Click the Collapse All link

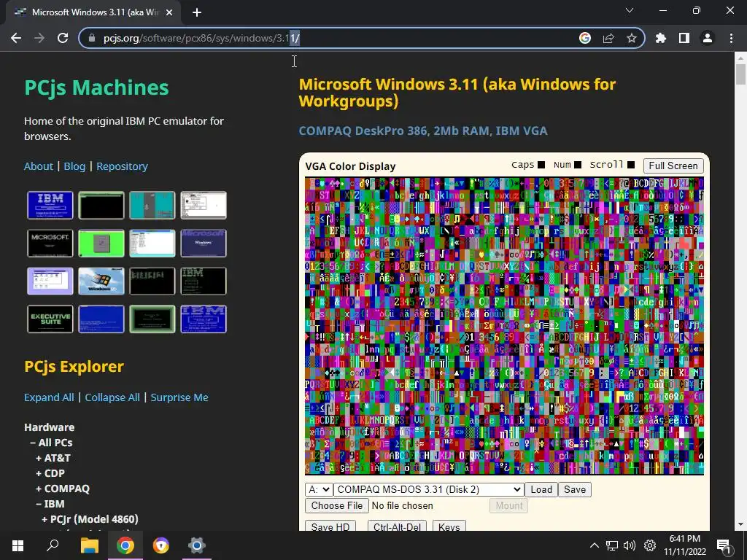point(112,397)
